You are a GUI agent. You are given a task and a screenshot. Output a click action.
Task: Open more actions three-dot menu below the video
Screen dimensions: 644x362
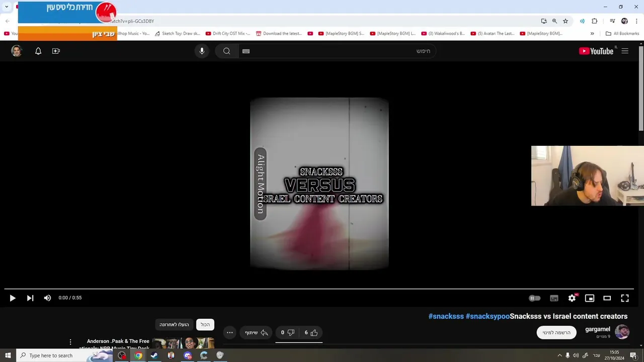[229, 332]
